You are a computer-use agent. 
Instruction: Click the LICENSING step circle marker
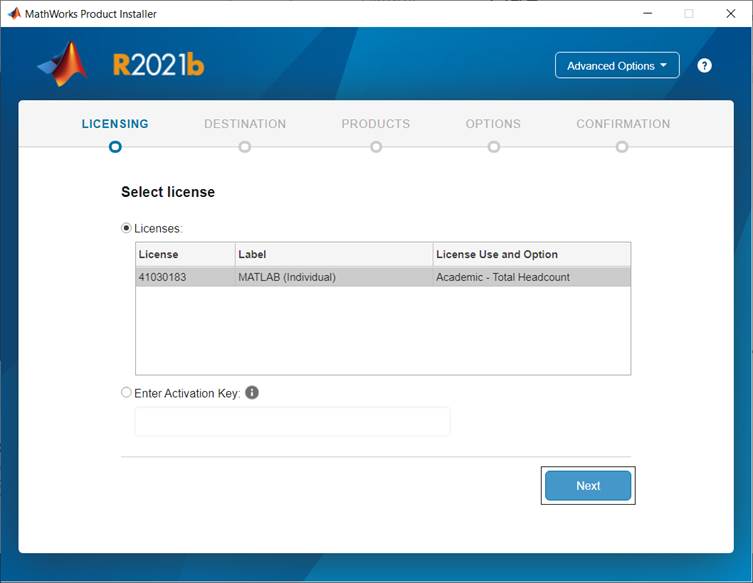(115, 146)
